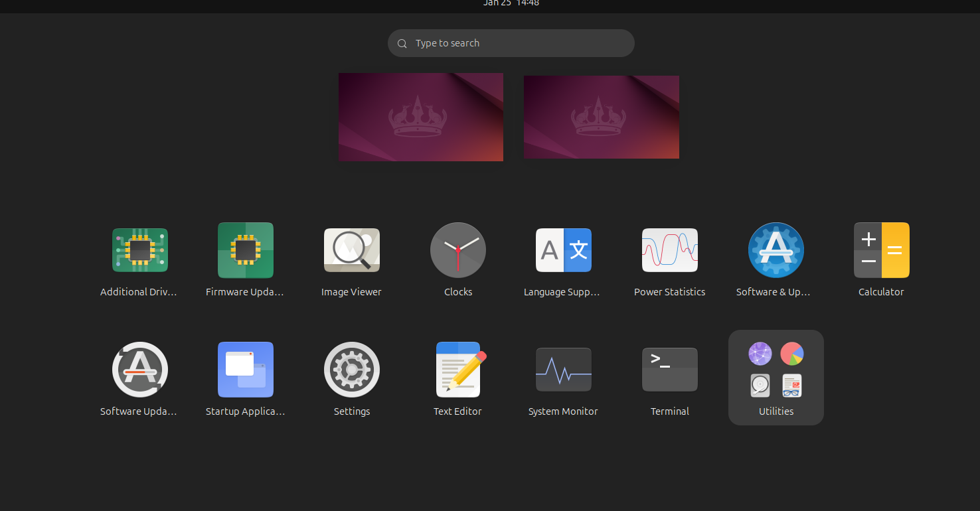Screen dimensions: 980x511
Task: Switch to the second workspace thumbnail
Action: click(x=601, y=117)
